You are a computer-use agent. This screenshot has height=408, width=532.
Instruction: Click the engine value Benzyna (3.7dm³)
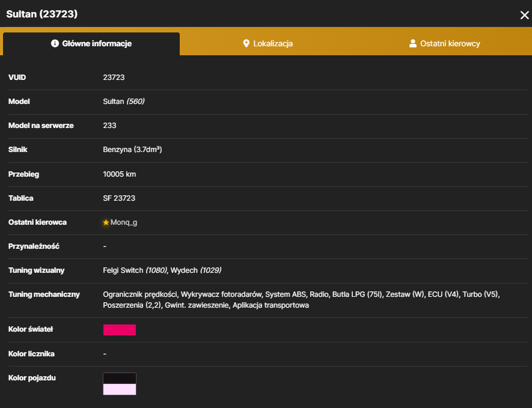pyautogui.click(x=132, y=150)
